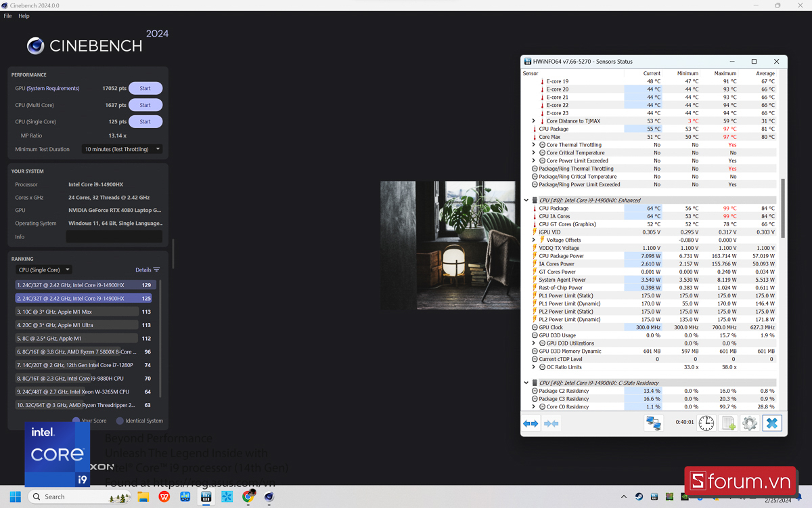
Task: Start the CPU Single Core test
Action: (145, 122)
